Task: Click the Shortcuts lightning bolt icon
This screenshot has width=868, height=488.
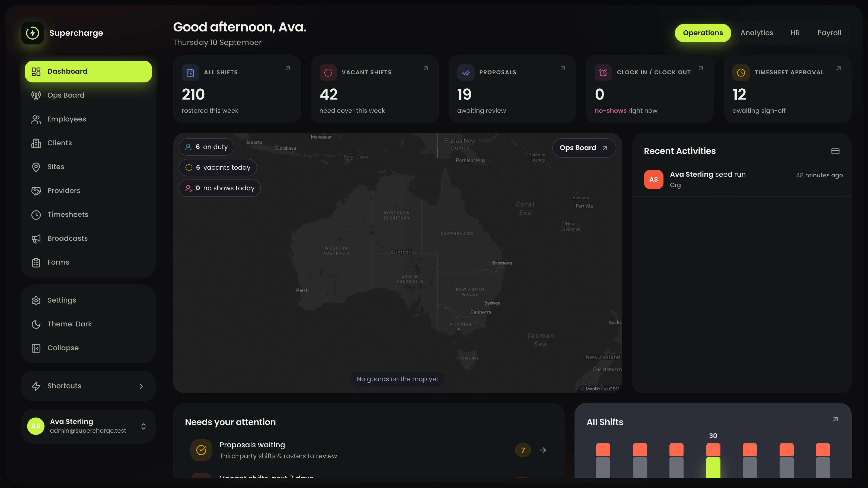Action: pos(36,386)
